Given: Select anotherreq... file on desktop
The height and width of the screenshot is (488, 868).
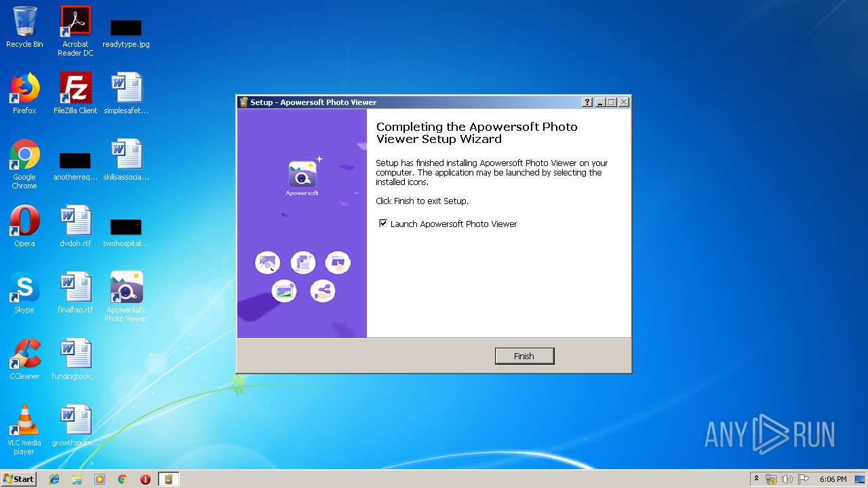Looking at the screenshot, I should click(75, 166).
